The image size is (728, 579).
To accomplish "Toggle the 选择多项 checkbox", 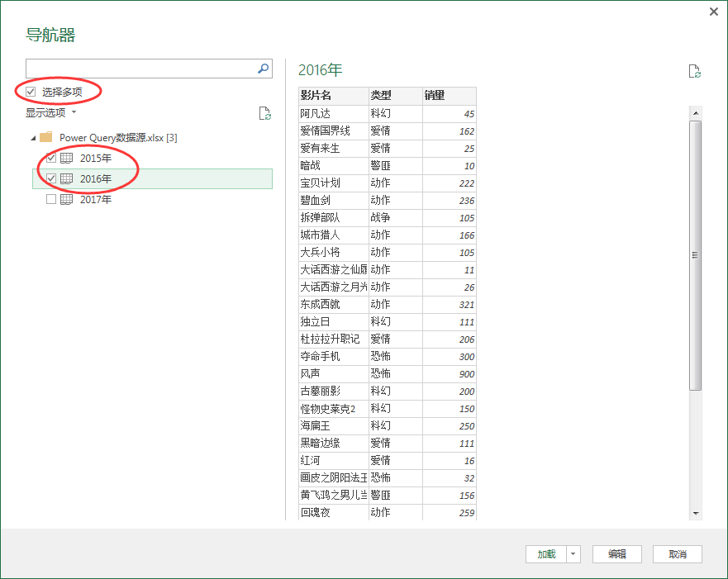I will pyautogui.click(x=30, y=91).
